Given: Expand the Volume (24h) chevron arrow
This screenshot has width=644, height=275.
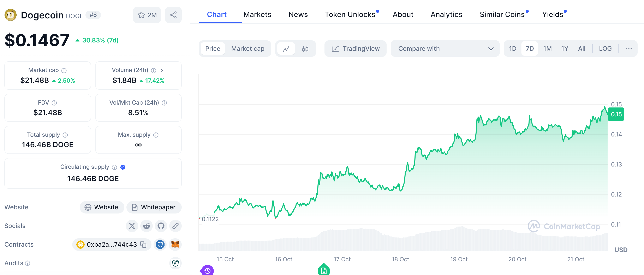Looking at the screenshot, I should point(162,71).
